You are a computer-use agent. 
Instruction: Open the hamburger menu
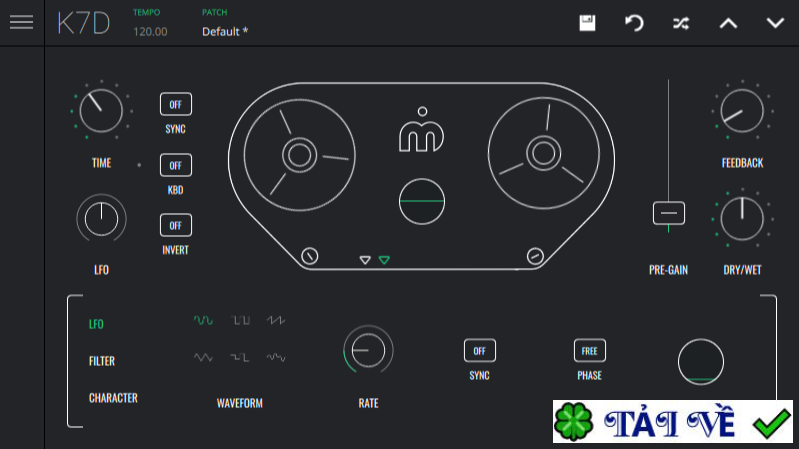click(x=21, y=22)
